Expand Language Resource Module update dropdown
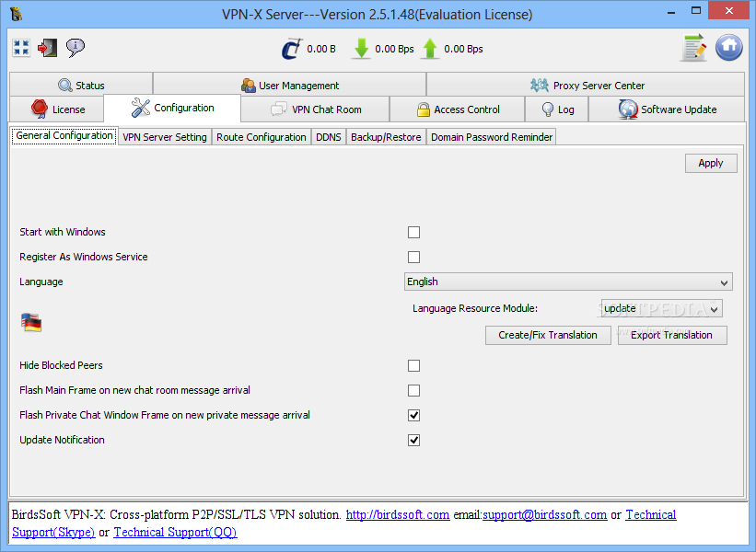The image size is (756, 552). coord(661,308)
